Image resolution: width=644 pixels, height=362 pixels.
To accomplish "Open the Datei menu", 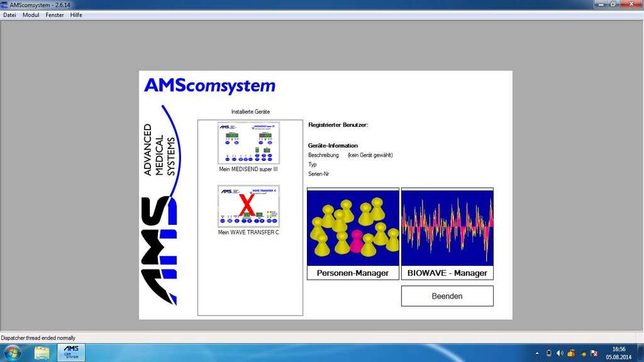I will [x=9, y=15].
